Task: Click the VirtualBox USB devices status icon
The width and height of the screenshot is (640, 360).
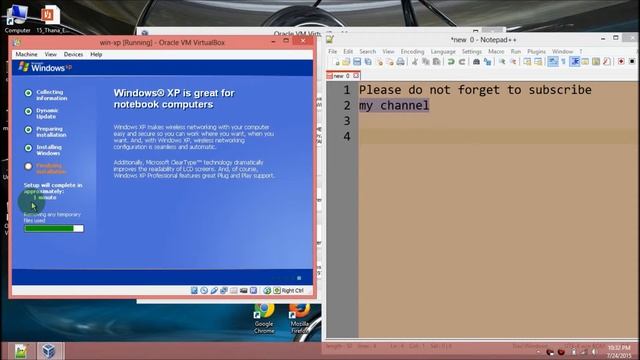Action: click(214, 290)
